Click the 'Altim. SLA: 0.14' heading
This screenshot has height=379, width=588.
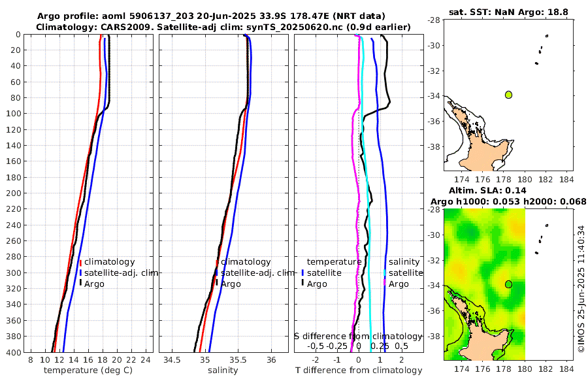(x=487, y=191)
